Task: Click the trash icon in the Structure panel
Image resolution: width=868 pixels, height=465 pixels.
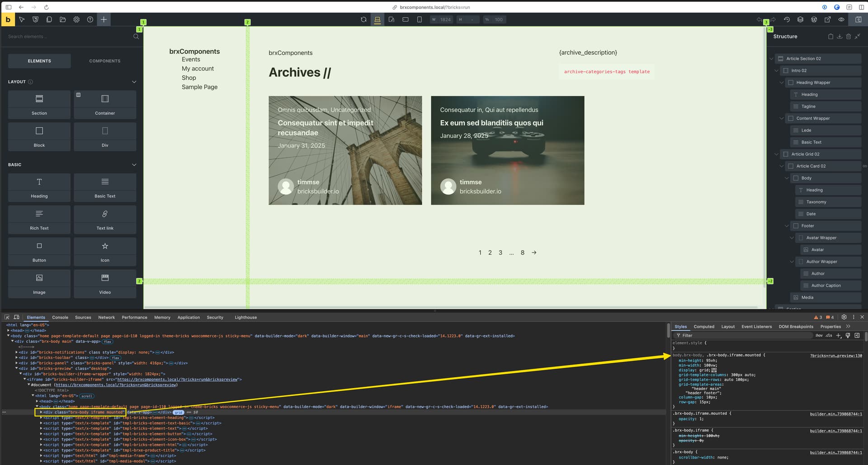Action: tap(849, 37)
